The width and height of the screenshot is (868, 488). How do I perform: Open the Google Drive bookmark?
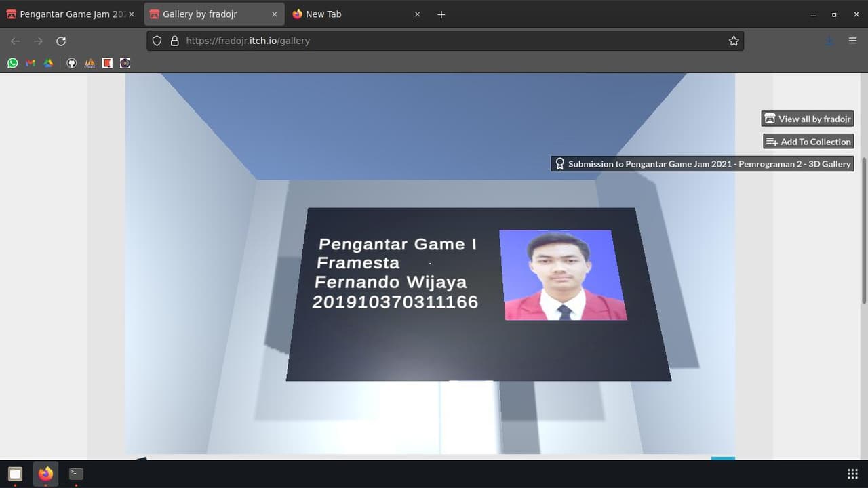tap(48, 63)
